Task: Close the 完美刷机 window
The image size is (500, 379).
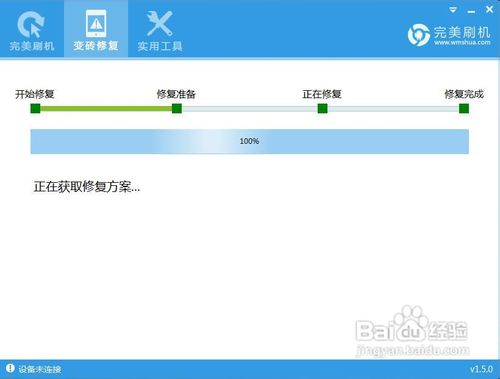Action: coord(489,10)
